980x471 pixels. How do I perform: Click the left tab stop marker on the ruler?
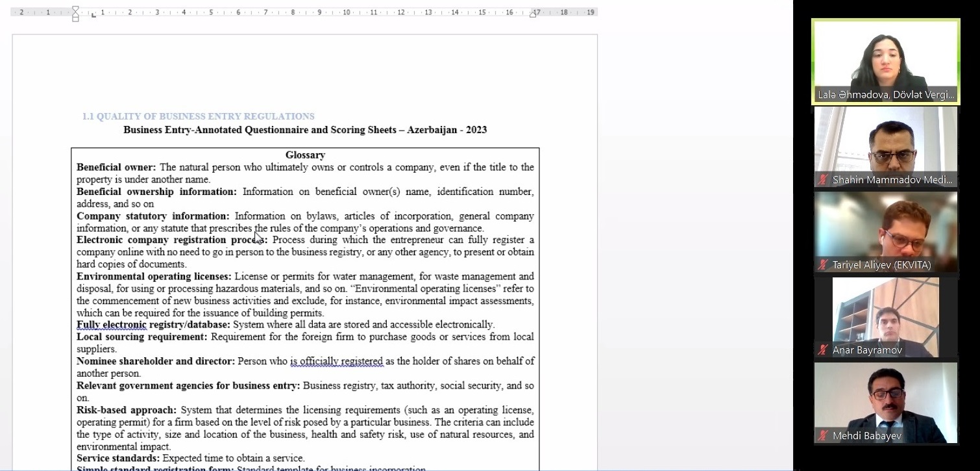(93, 14)
